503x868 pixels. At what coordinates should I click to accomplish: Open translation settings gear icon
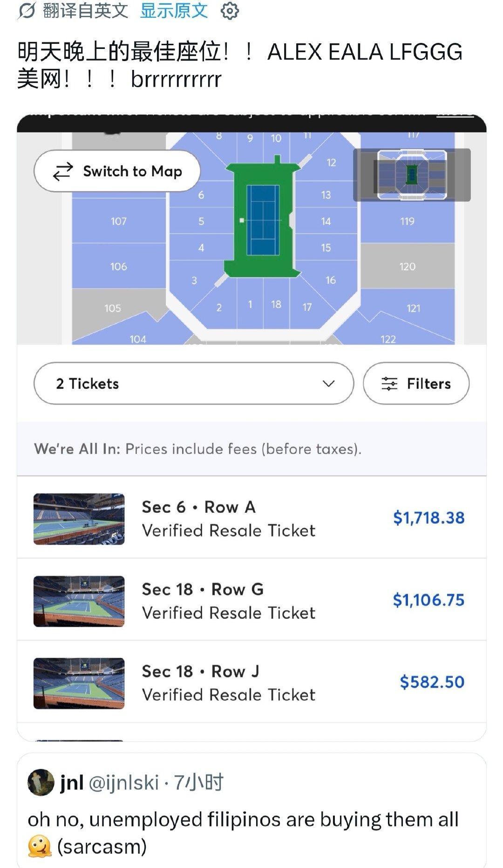230,10
